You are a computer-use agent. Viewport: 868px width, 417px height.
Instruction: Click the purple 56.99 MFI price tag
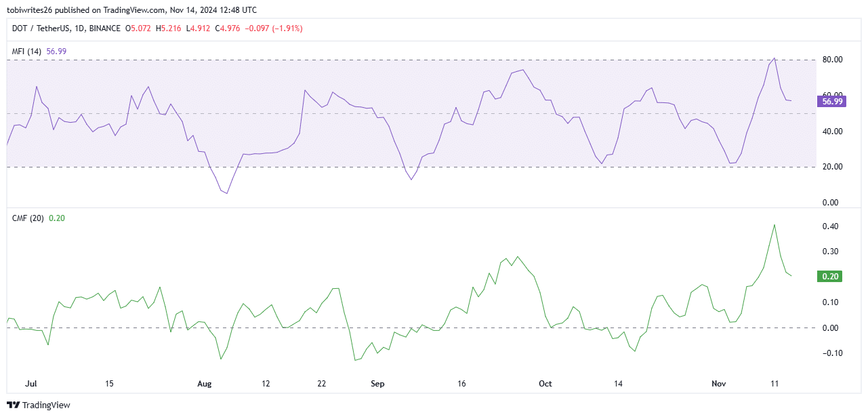pyautogui.click(x=832, y=101)
